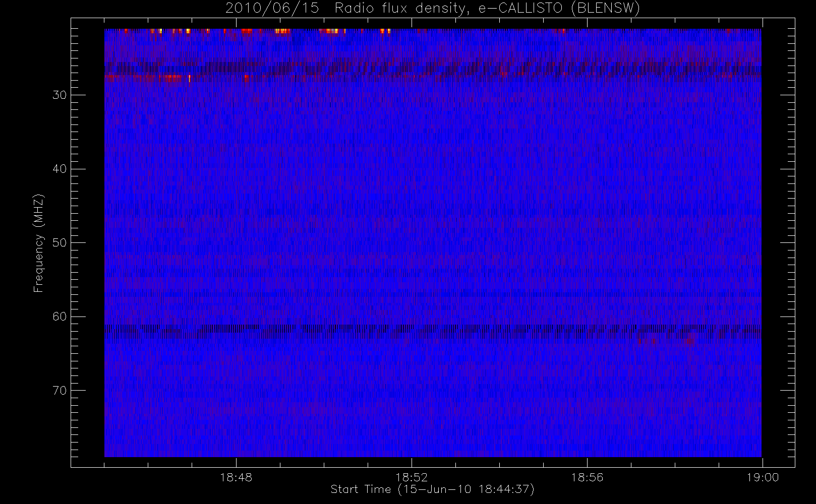Click the 40 frequency tick label
Screen dimensions: 816x504
pos(60,169)
